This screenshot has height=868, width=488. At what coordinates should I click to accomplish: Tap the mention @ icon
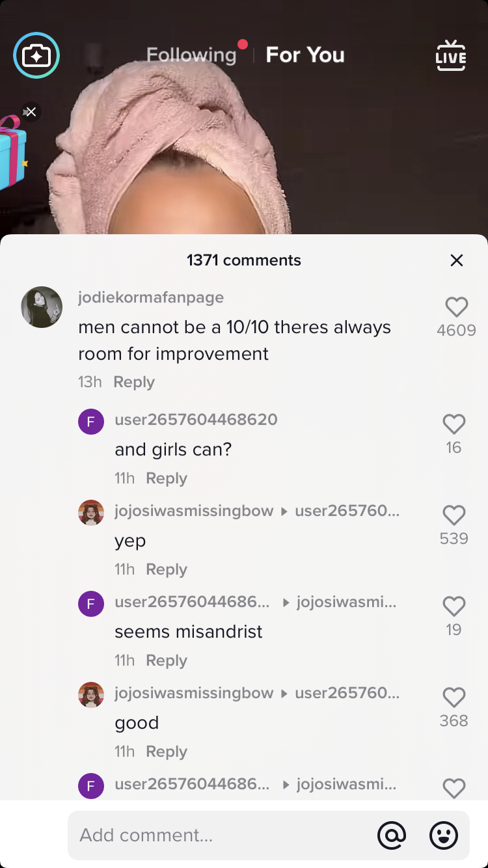click(392, 835)
